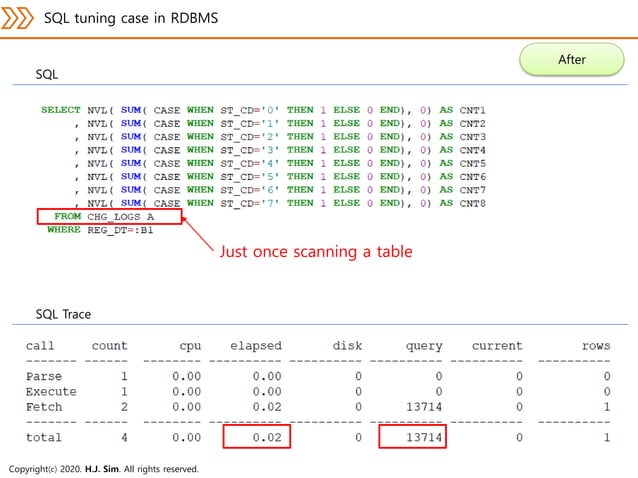Screen dimensions: 638x478
Task: Click 'CNT4' alias in the SQL
Action: pos(472,150)
